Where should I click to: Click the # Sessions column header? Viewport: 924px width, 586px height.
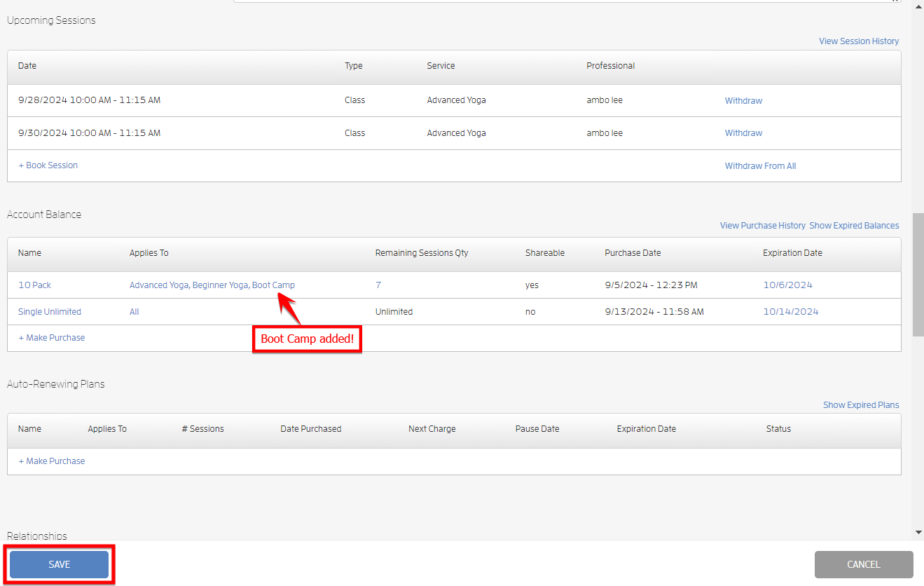[x=202, y=429]
